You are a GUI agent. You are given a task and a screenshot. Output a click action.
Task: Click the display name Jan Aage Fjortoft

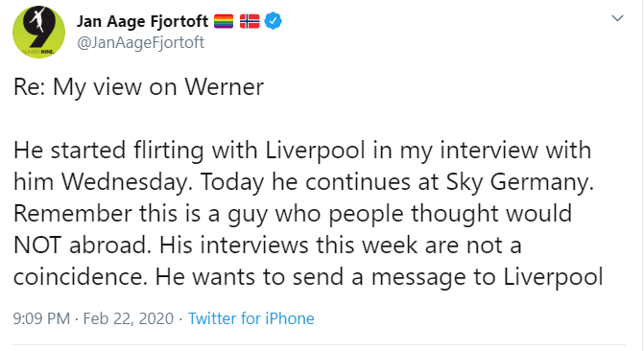[x=142, y=21]
